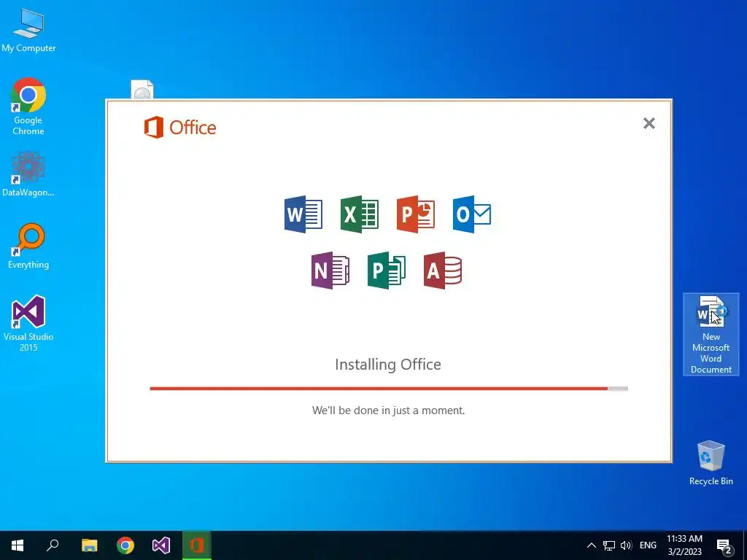Click the Office installer taskbar button
The width and height of the screenshot is (747, 560).
197,545
